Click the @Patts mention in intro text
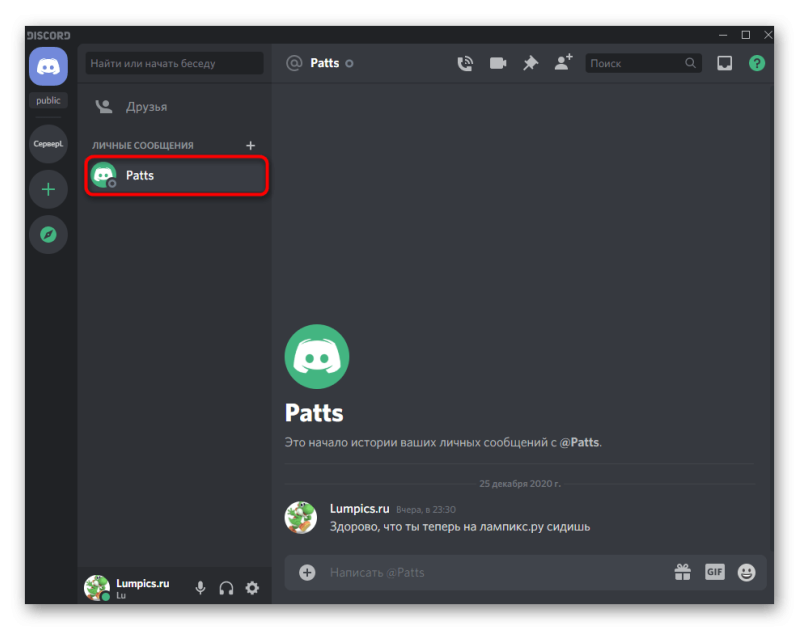 coord(580,442)
